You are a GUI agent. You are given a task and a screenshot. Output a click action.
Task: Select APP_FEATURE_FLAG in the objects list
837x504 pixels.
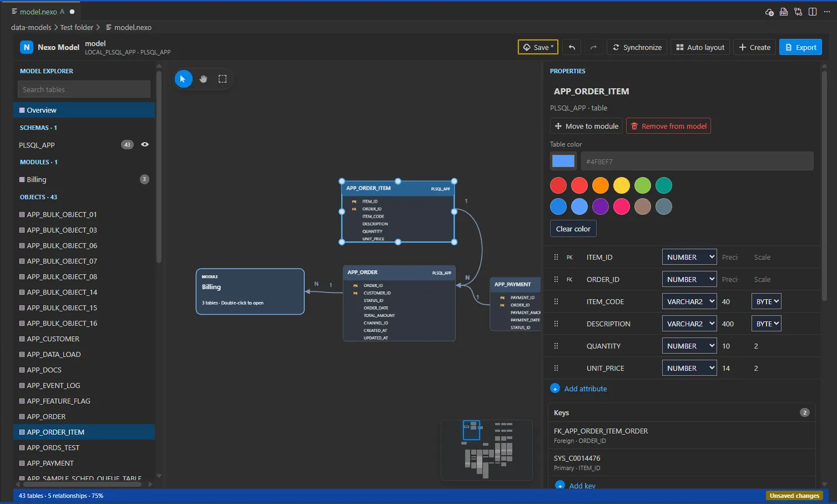coord(84,401)
